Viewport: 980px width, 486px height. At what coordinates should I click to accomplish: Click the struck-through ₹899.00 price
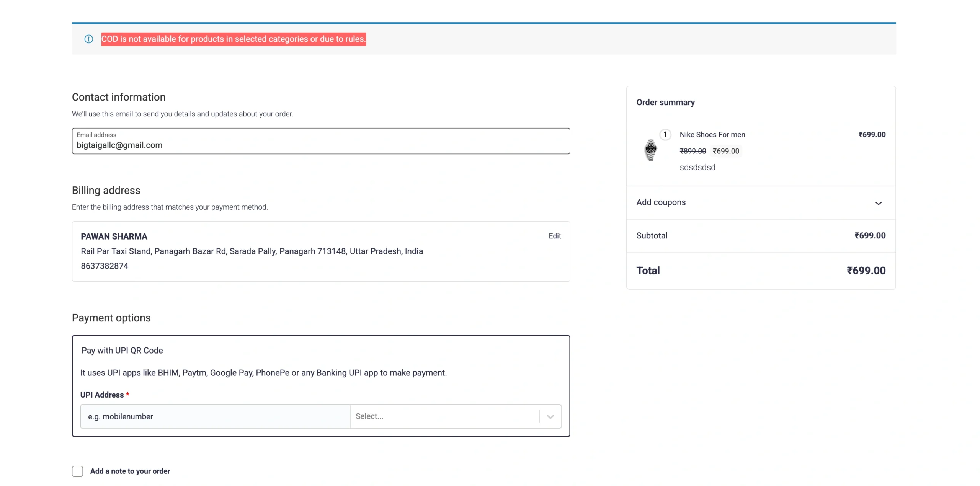[692, 151]
